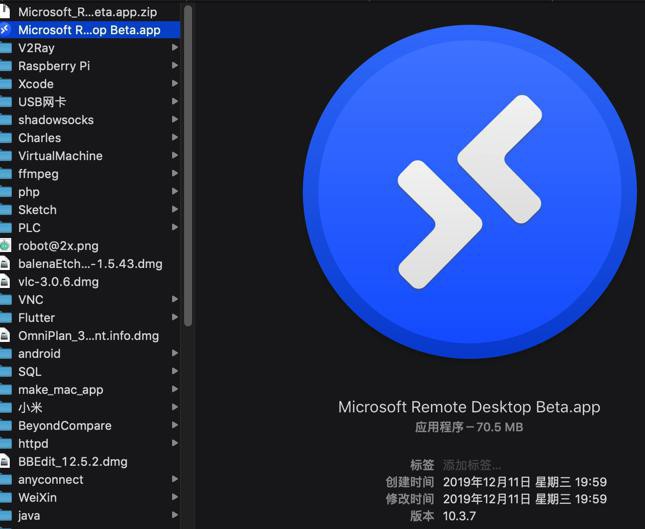The image size is (645, 529).
Task: Select the BeyondCompare folder name
Action: coord(65,425)
